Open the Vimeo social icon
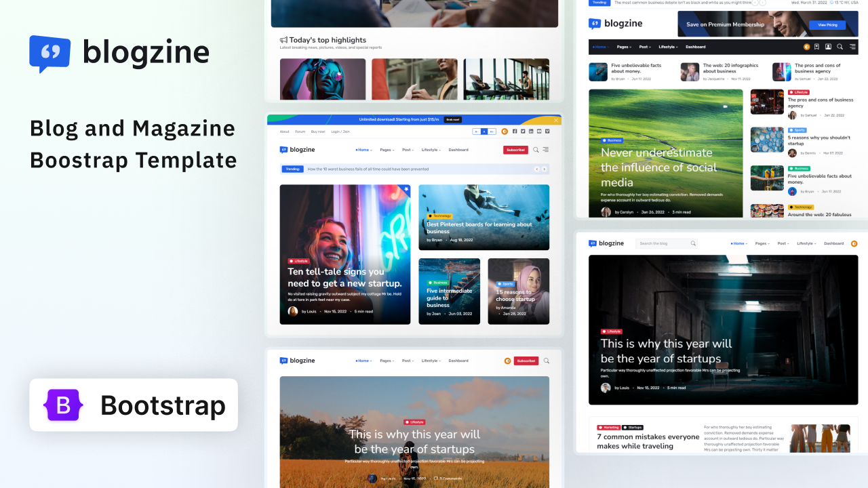The height and width of the screenshot is (488, 868). (x=547, y=131)
